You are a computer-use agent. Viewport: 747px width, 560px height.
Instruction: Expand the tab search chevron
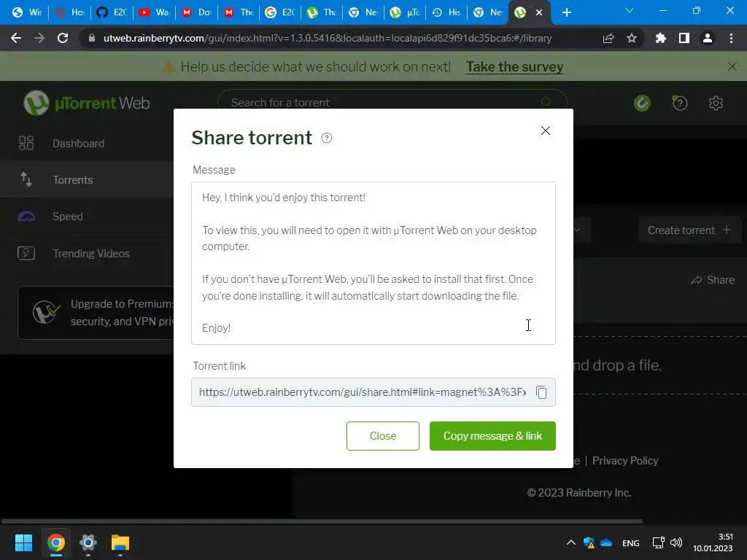pyautogui.click(x=630, y=10)
